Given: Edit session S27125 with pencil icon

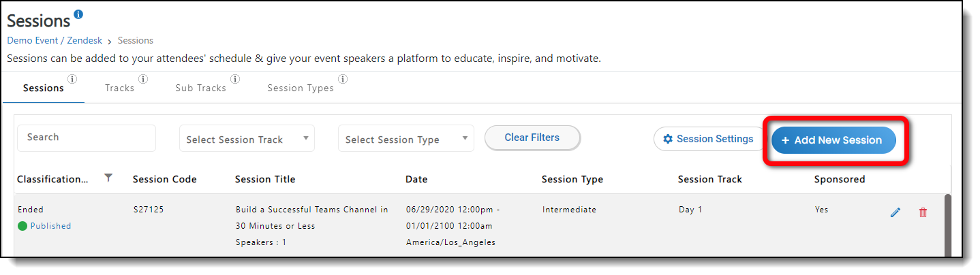Looking at the screenshot, I should (895, 212).
